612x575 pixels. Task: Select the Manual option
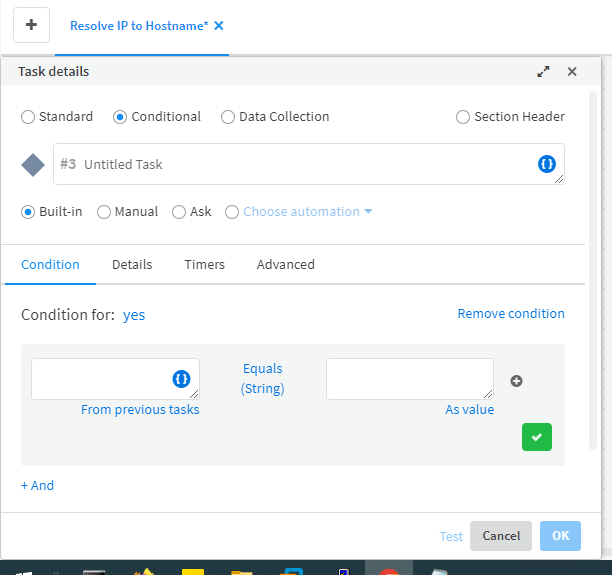click(104, 212)
